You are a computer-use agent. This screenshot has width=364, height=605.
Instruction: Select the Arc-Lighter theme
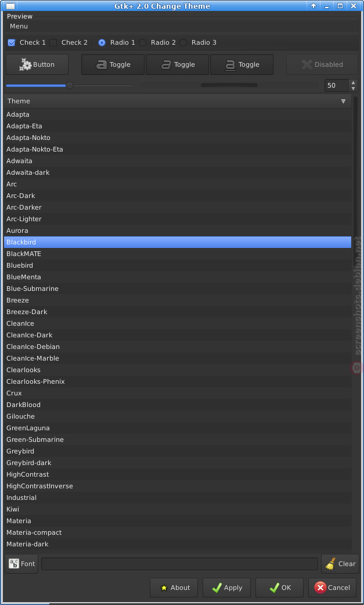pyautogui.click(x=178, y=219)
